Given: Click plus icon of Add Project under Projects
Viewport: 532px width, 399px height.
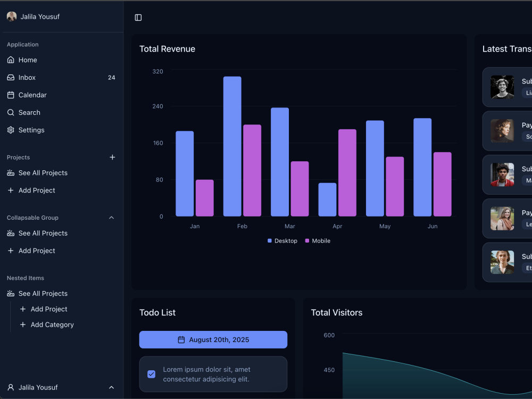Looking at the screenshot, I should click(x=11, y=190).
